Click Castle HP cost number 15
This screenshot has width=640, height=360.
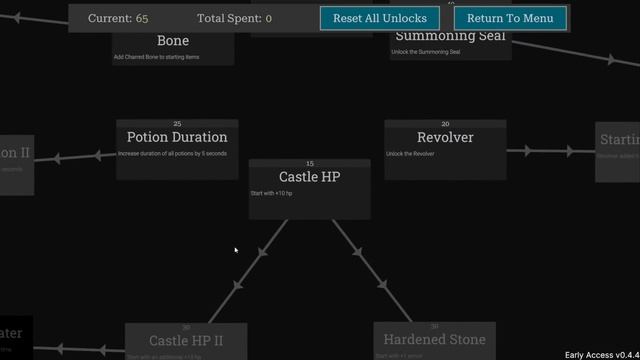click(x=310, y=163)
